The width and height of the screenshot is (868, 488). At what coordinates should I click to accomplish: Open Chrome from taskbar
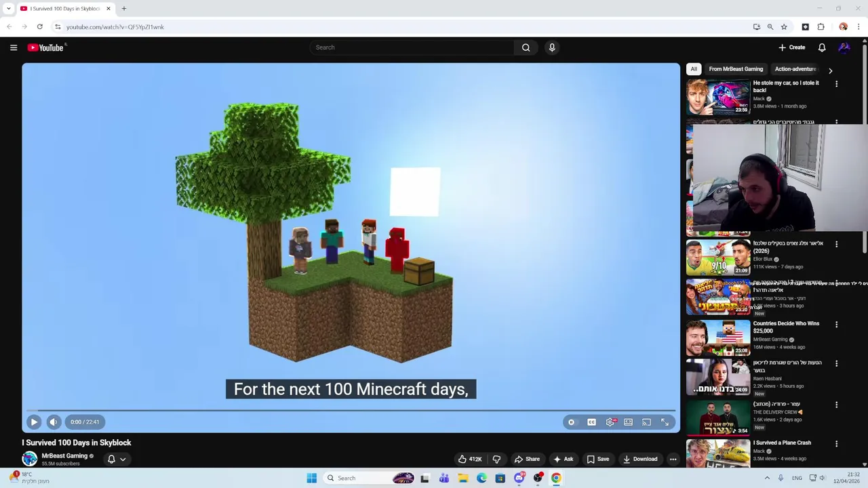(556, 478)
